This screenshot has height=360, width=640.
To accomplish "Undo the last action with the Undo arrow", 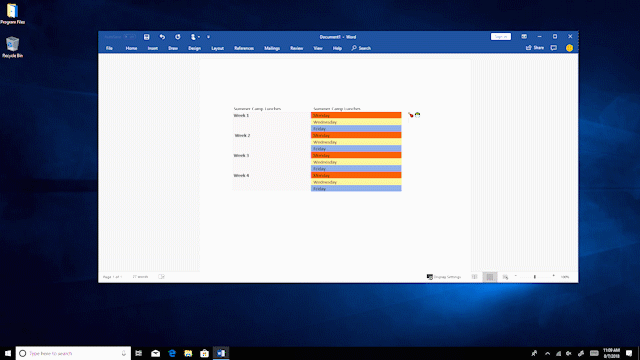I will point(162,37).
